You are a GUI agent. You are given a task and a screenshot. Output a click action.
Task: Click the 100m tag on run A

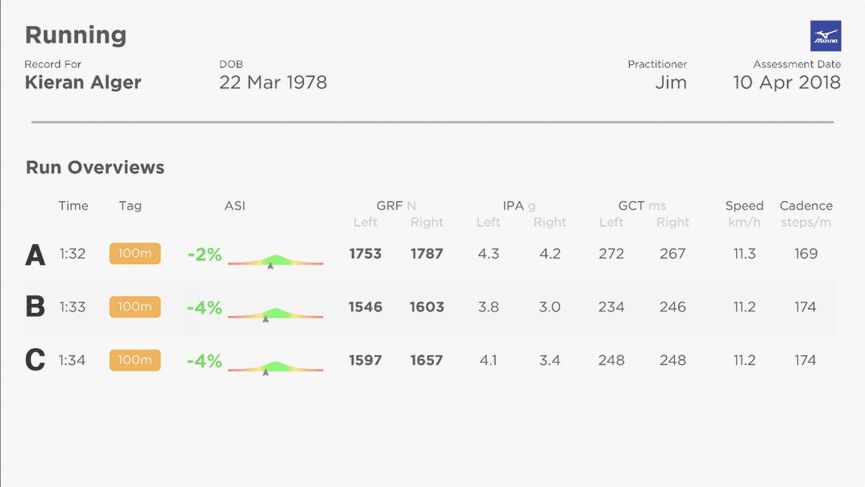135,254
